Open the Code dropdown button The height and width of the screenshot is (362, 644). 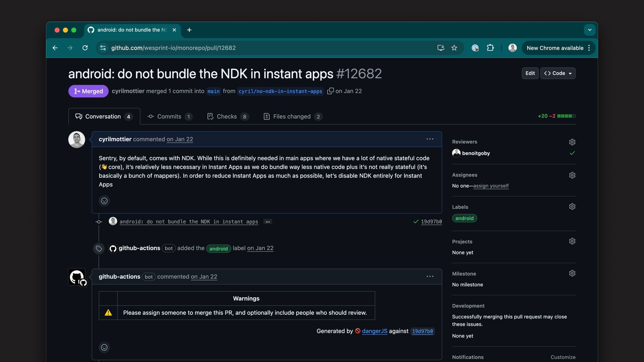[558, 73]
